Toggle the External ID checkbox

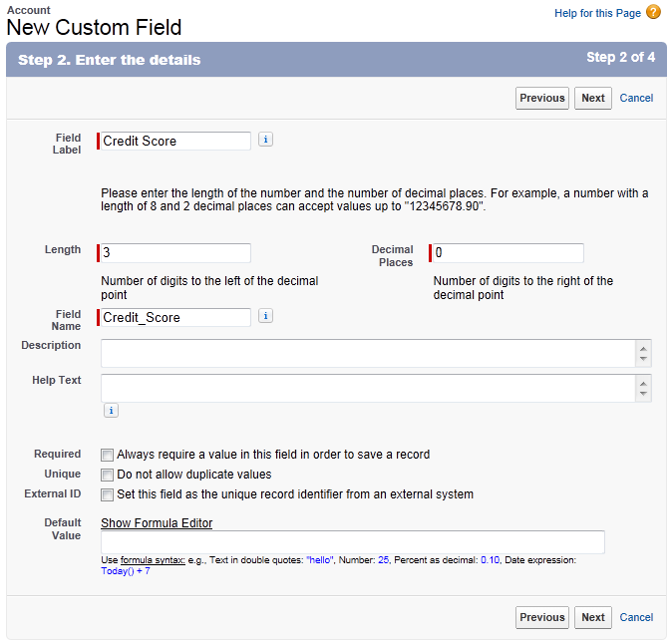pyautogui.click(x=108, y=494)
